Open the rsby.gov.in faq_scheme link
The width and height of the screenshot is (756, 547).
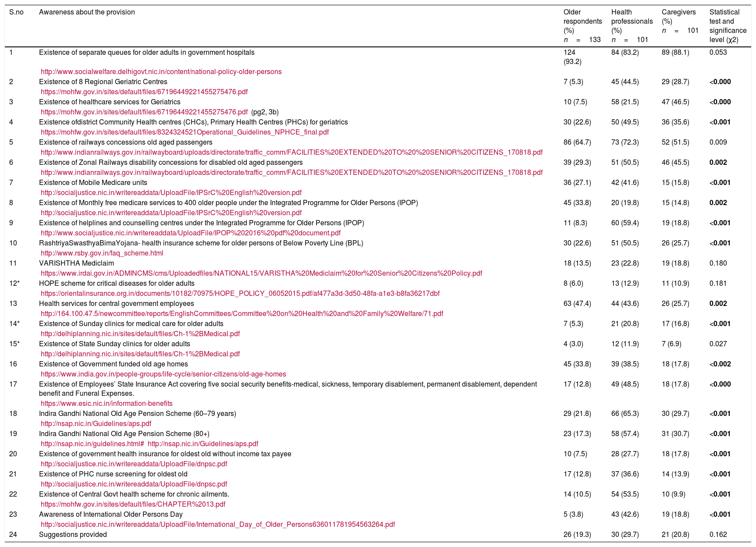(102, 253)
